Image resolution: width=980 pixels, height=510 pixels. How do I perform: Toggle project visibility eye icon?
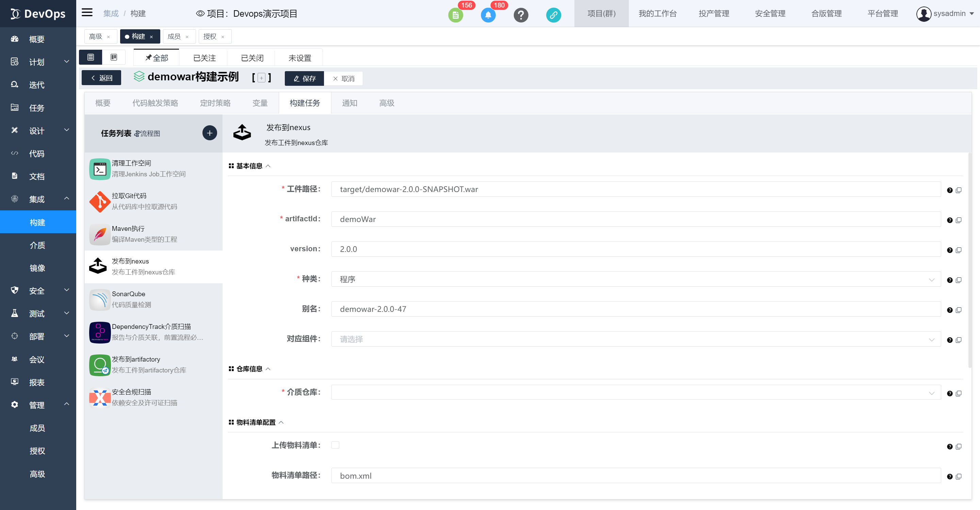tap(200, 14)
